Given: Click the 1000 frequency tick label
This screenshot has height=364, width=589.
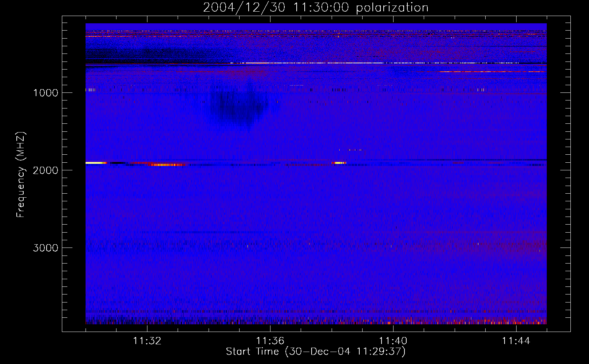Looking at the screenshot, I should [46, 93].
